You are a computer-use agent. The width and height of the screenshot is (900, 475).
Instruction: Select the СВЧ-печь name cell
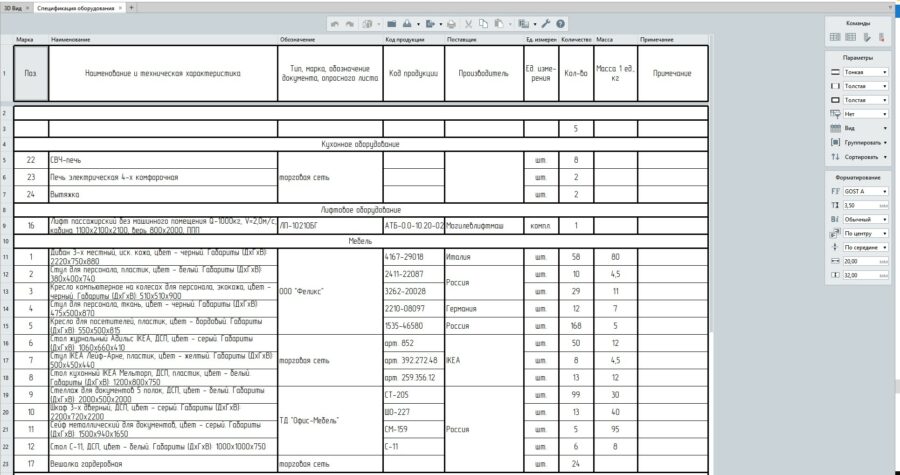(163, 160)
